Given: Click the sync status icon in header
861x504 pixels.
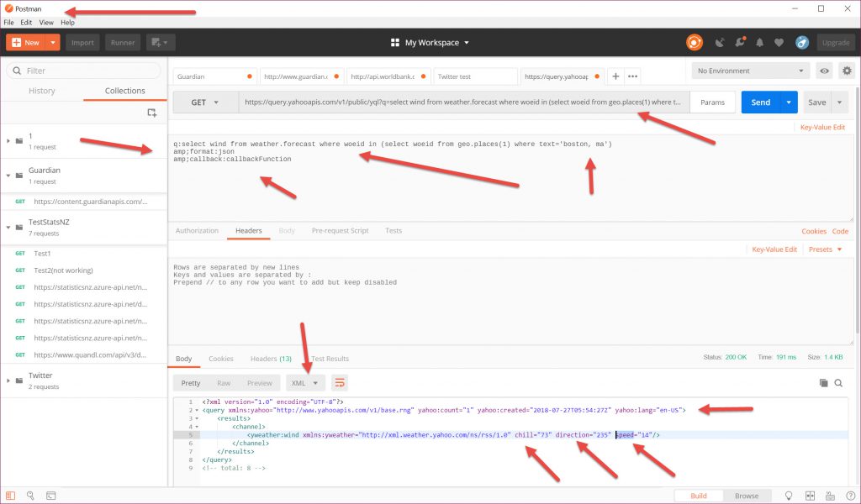Looking at the screenshot, I should coord(694,42).
